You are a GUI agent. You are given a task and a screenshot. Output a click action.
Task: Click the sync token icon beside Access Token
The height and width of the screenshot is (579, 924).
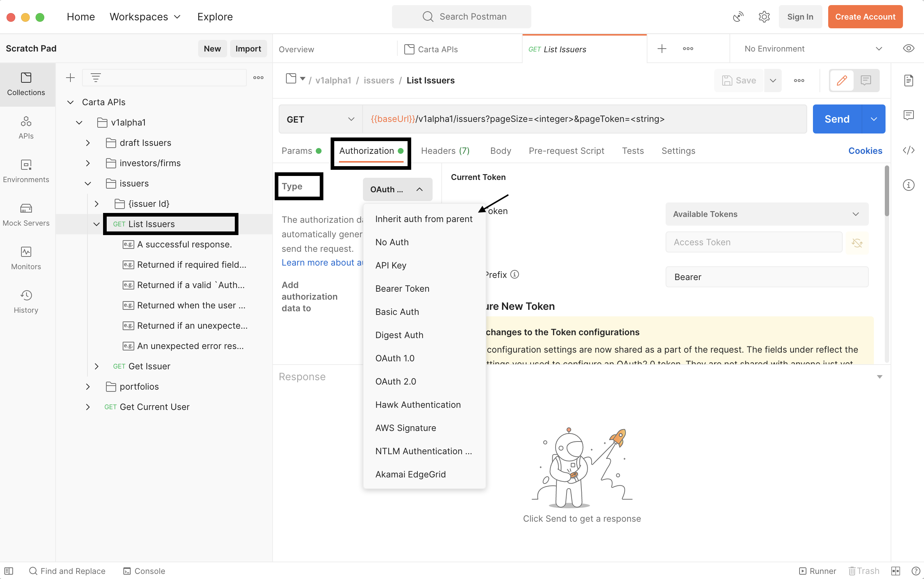point(857,242)
